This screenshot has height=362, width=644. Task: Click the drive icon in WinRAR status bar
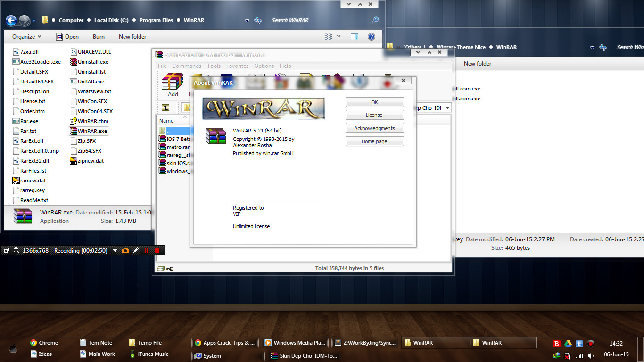pyautogui.click(x=161, y=268)
